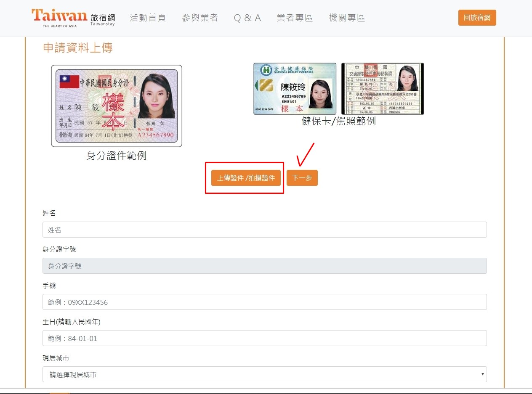Focus the 姓名 text field
The image size is (532, 394).
pyautogui.click(x=264, y=230)
